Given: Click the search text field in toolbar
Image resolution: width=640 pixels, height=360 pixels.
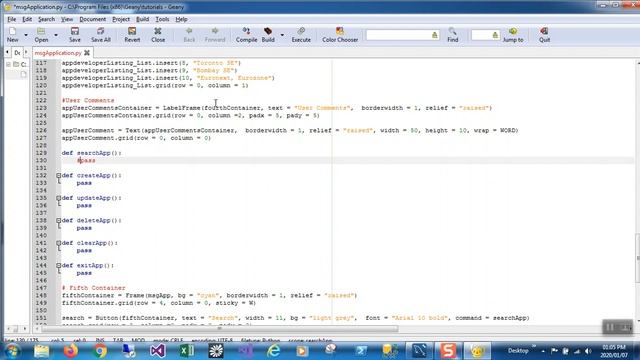Looking at the screenshot, I should tap(398, 35).
